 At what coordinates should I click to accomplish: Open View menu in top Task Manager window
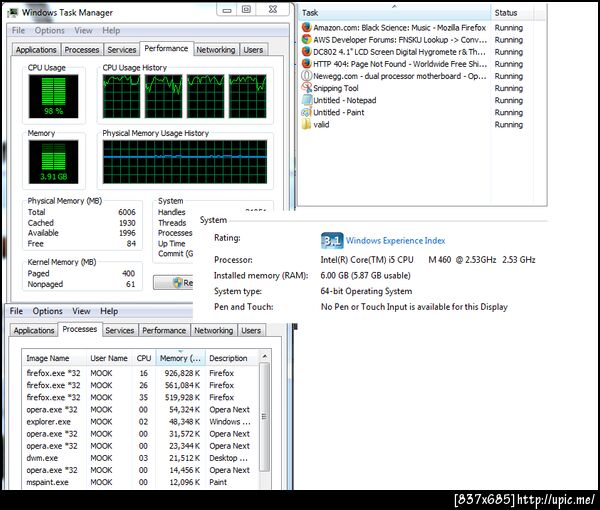tap(83, 31)
